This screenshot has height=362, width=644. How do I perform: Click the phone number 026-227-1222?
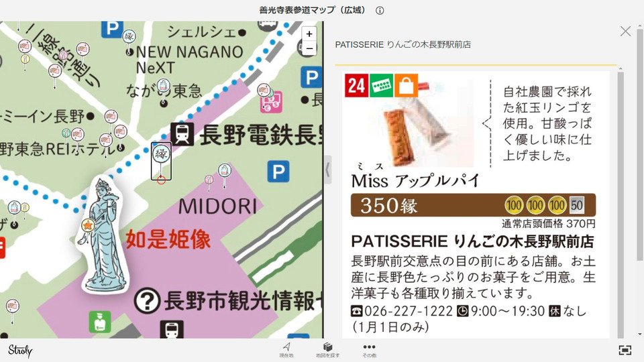coord(408,311)
